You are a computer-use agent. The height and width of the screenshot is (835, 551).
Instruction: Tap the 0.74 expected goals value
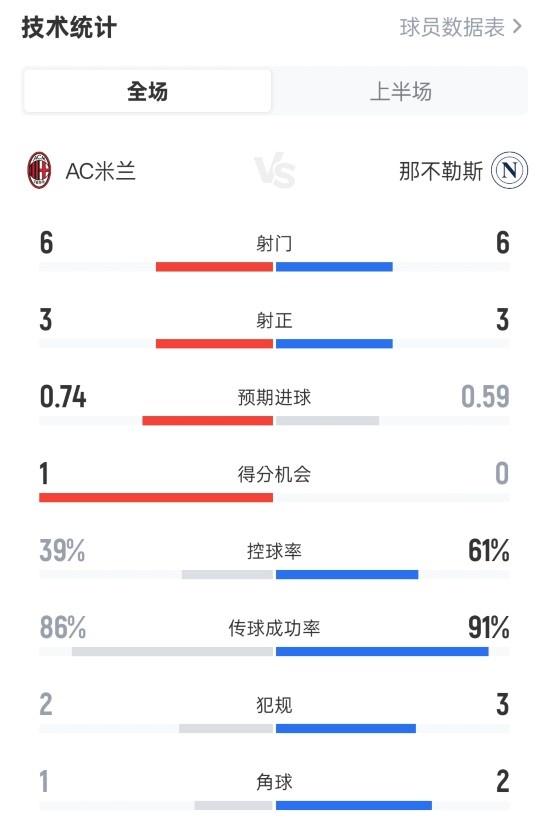pos(63,397)
